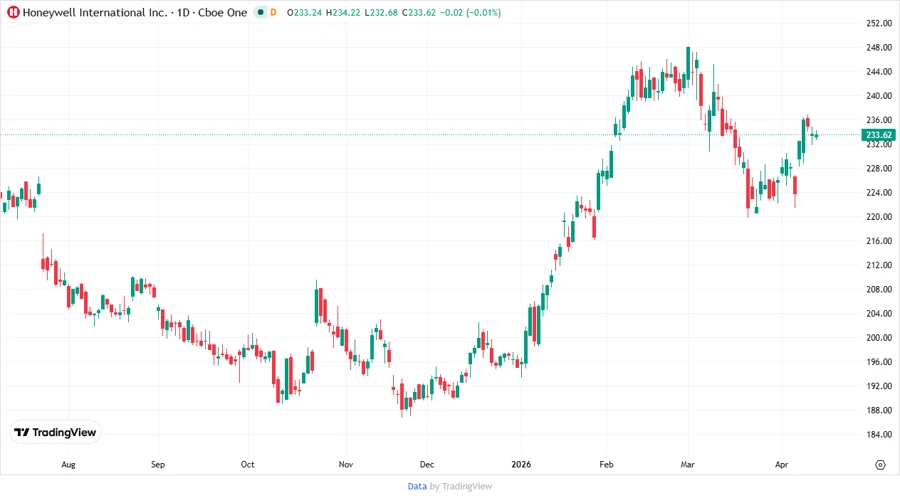Click the 224.00 price axis label
This screenshot has height=498, width=900.
(879, 192)
